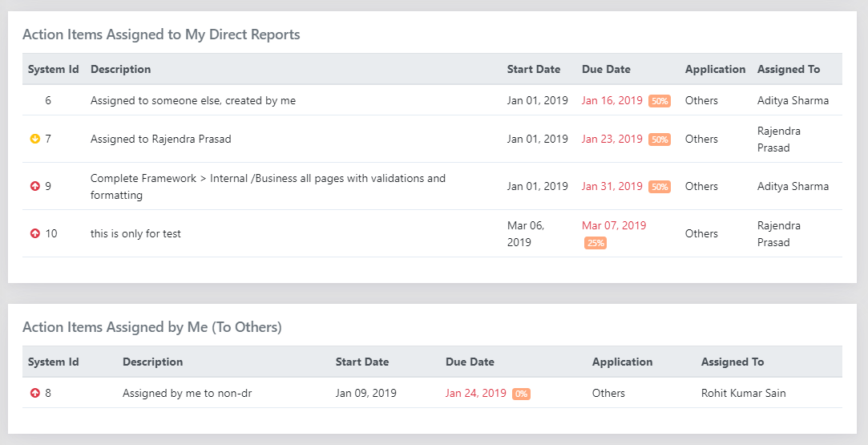868x445 pixels.
Task: Click the 50% progress badge beside Jan 31, 2019
Action: click(x=660, y=187)
